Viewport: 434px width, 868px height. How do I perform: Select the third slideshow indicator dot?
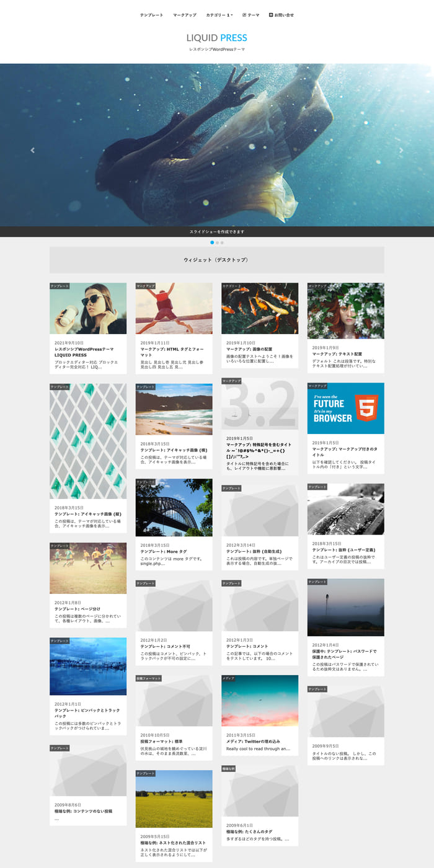[x=222, y=242]
